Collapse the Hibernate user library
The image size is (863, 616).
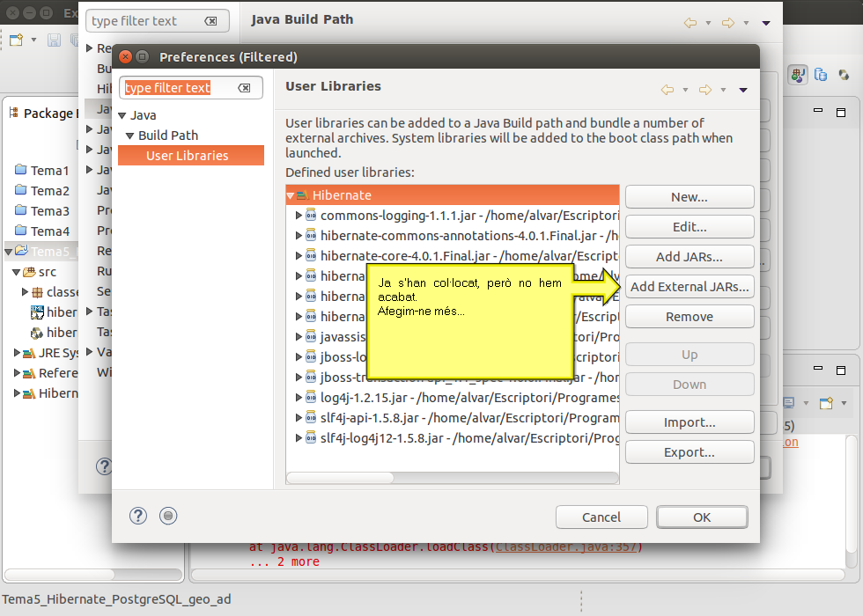(290, 195)
